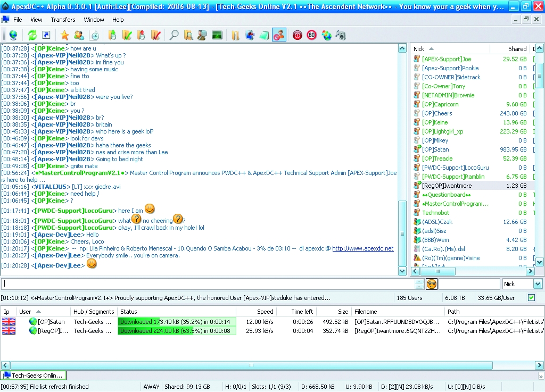This screenshot has height=392, width=545.
Task: Click the transfers pane horizontal scrollbar
Action: [x=251, y=365]
